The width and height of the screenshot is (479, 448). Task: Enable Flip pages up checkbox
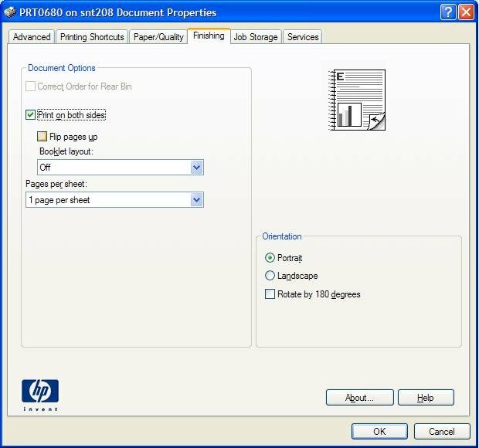pyautogui.click(x=42, y=137)
